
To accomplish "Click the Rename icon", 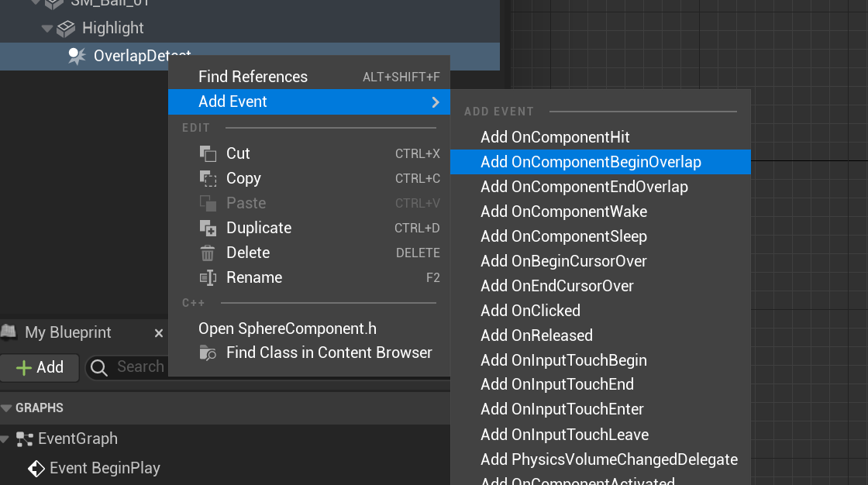I will pyautogui.click(x=208, y=277).
